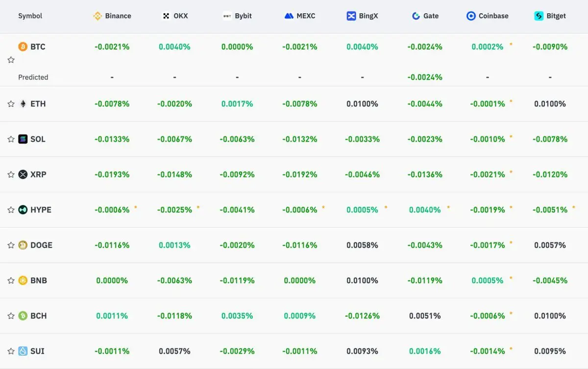Click Binance BTC funding rate -0.0021%

coord(112,47)
